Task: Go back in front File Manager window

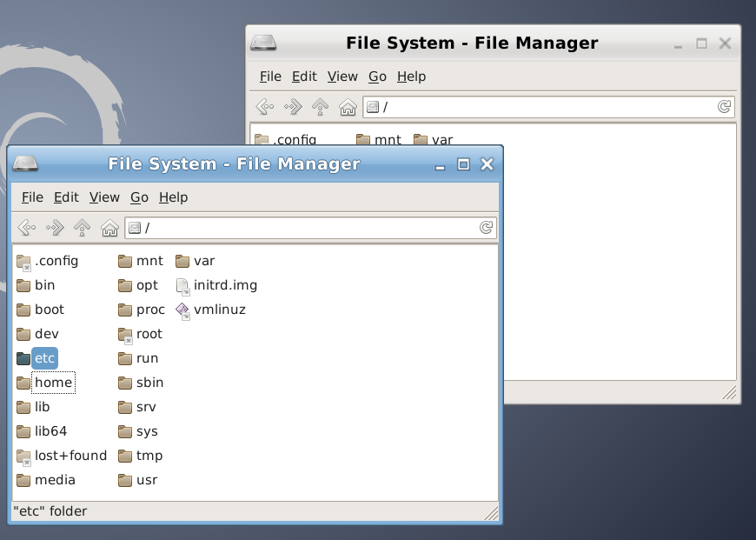Action: tap(27, 227)
